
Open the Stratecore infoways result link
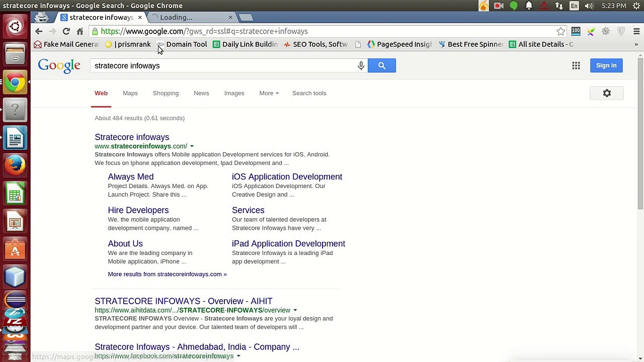[x=132, y=137]
